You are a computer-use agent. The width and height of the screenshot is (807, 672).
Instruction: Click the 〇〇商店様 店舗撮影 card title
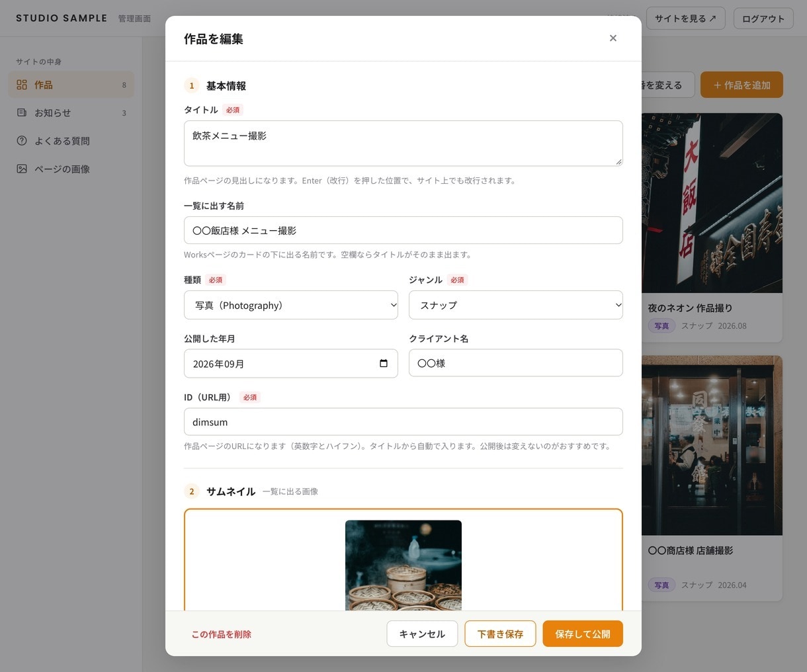coord(690,550)
